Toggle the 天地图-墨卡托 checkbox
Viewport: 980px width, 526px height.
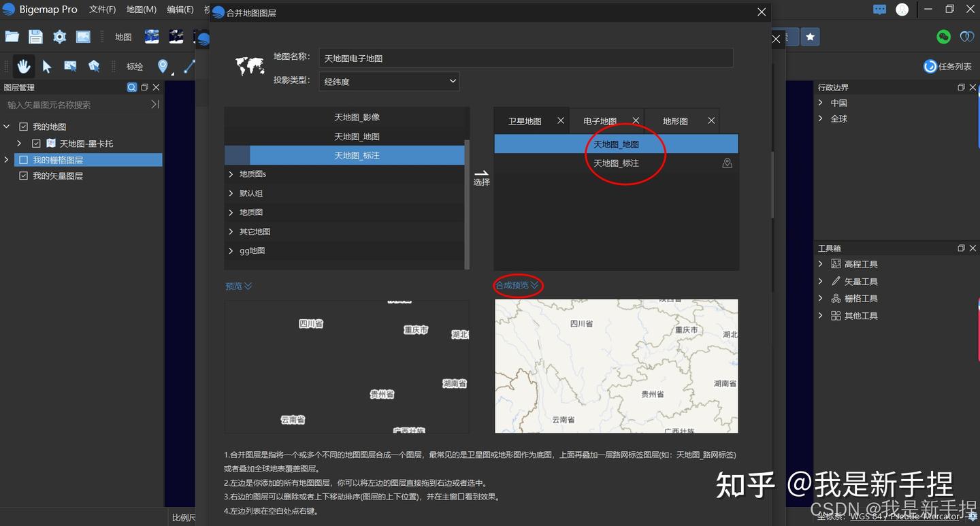pos(36,143)
